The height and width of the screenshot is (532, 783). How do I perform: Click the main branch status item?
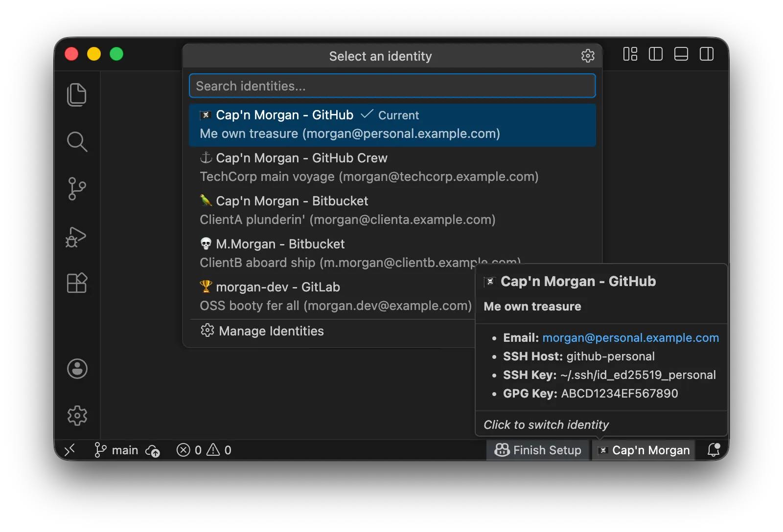116,450
